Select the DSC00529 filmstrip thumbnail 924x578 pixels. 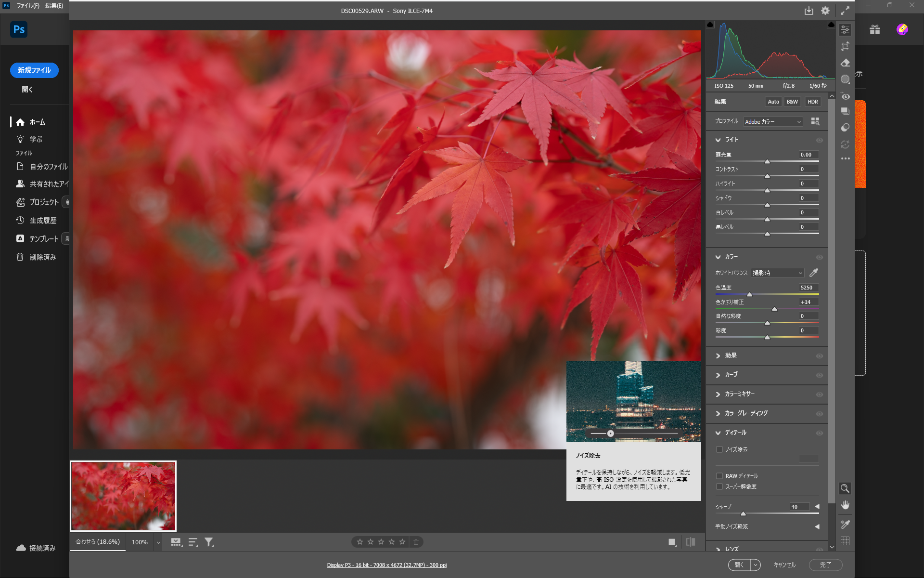pyautogui.click(x=123, y=496)
